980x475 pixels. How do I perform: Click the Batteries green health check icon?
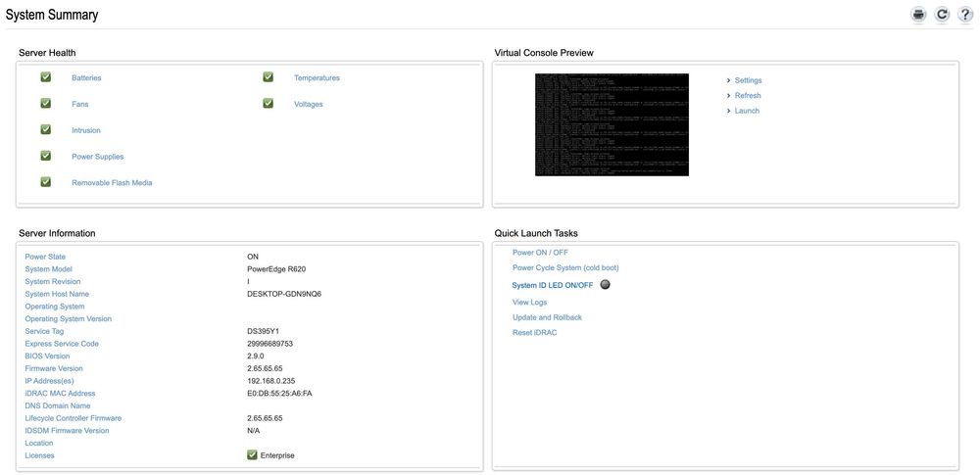coord(46,76)
